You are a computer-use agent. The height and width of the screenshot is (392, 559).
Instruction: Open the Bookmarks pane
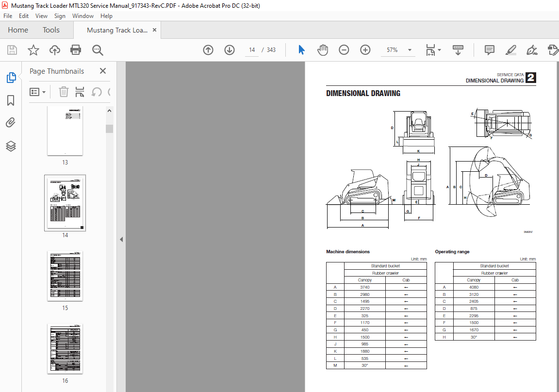[11, 100]
